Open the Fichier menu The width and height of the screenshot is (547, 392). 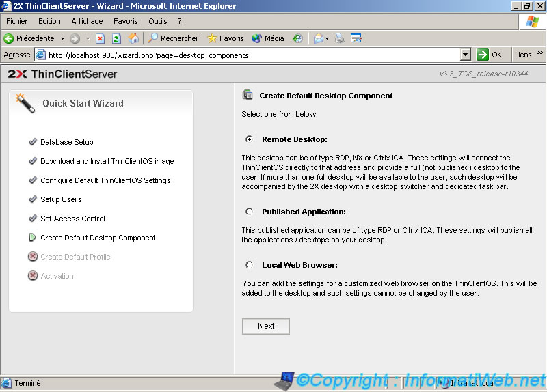pos(16,22)
